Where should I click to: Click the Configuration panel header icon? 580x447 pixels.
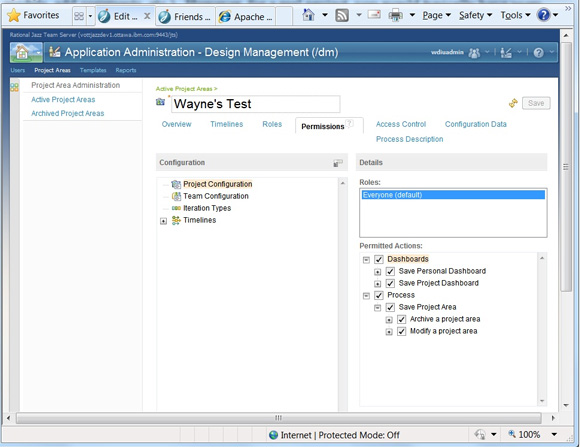pos(338,163)
